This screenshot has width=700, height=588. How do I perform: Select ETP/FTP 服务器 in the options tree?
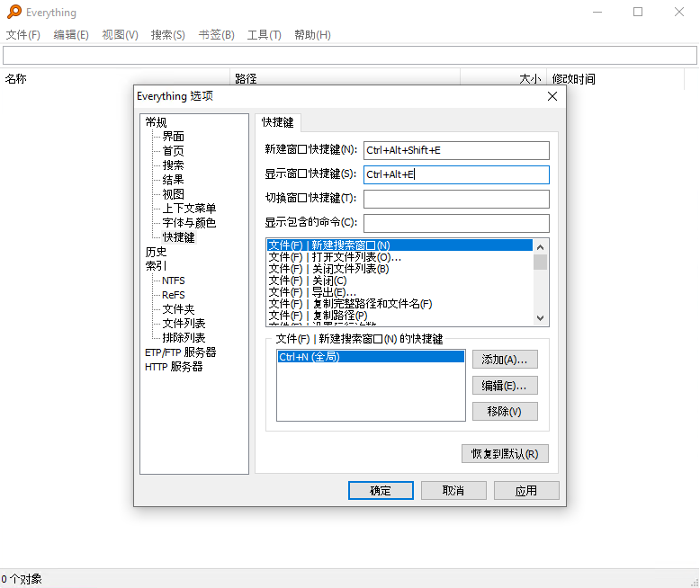point(180,352)
